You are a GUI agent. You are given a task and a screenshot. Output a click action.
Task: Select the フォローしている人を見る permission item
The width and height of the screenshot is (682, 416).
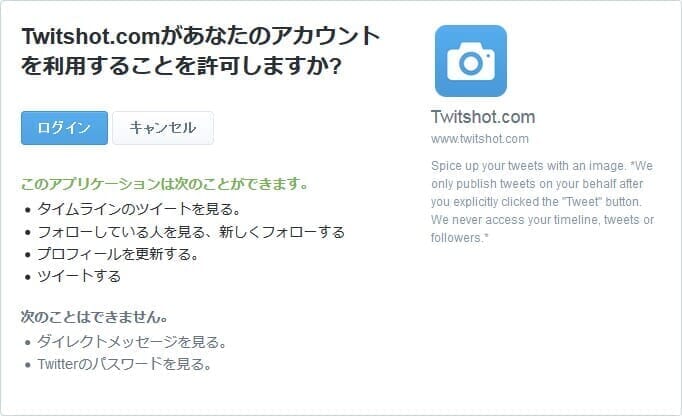[x=191, y=232]
